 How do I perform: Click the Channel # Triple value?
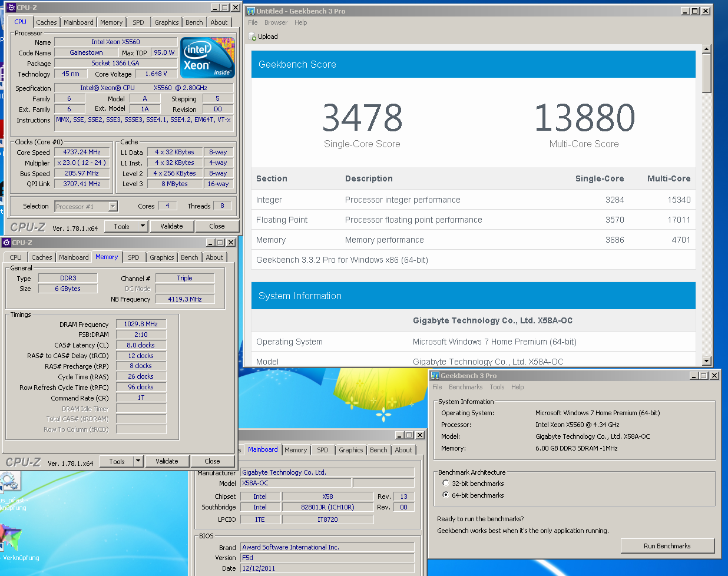click(x=185, y=278)
